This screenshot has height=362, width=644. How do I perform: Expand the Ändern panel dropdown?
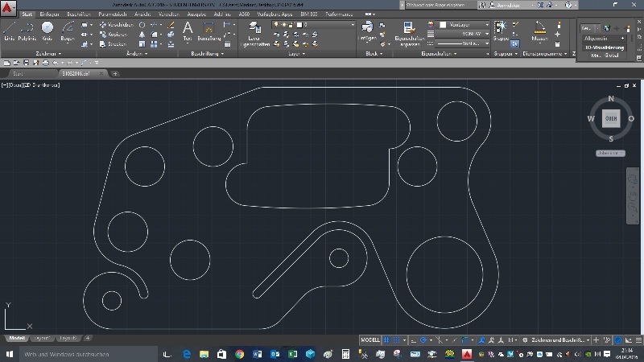(135, 54)
